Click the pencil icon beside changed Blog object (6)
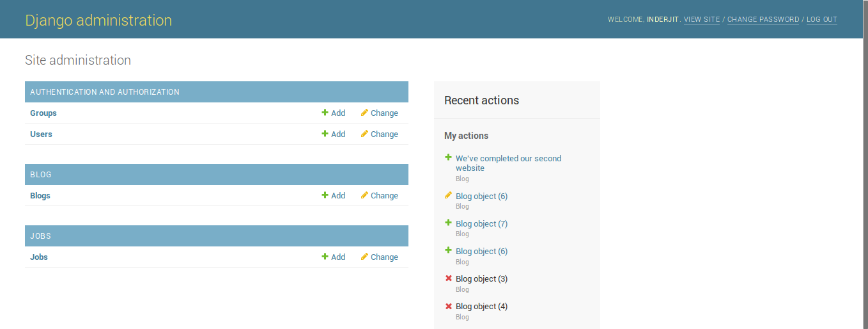 point(448,195)
